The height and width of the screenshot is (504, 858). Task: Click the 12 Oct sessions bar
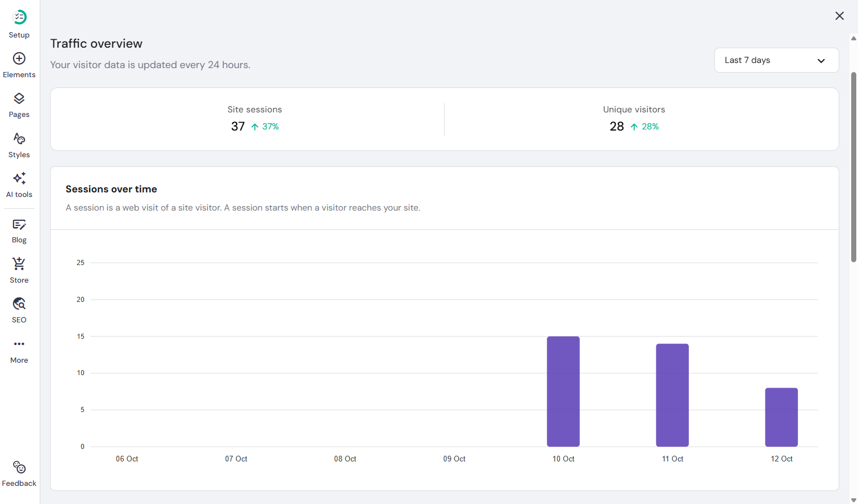(781, 417)
